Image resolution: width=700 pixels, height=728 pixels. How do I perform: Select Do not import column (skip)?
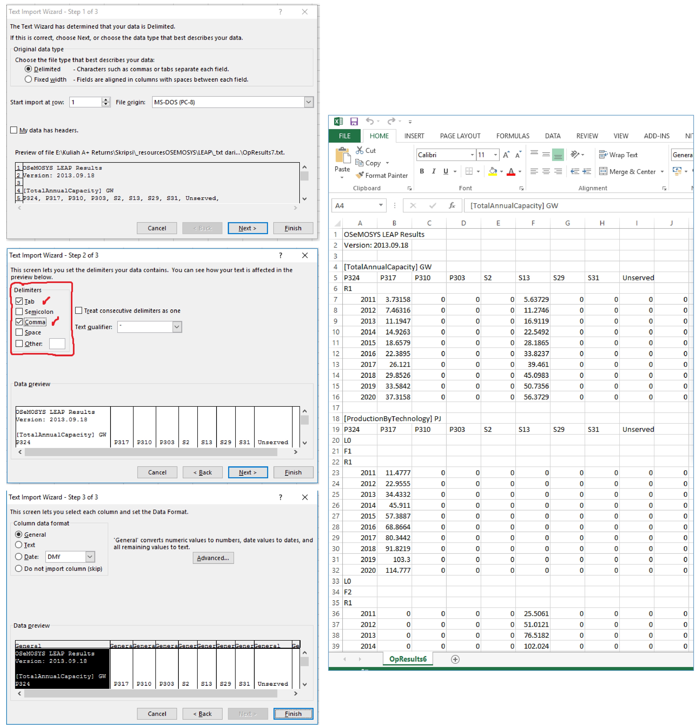pyautogui.click(x=19, y=568)
